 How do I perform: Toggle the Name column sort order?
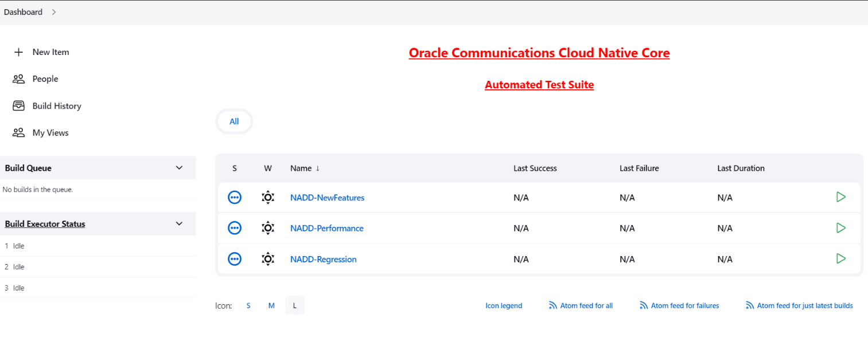click(304, 168)
